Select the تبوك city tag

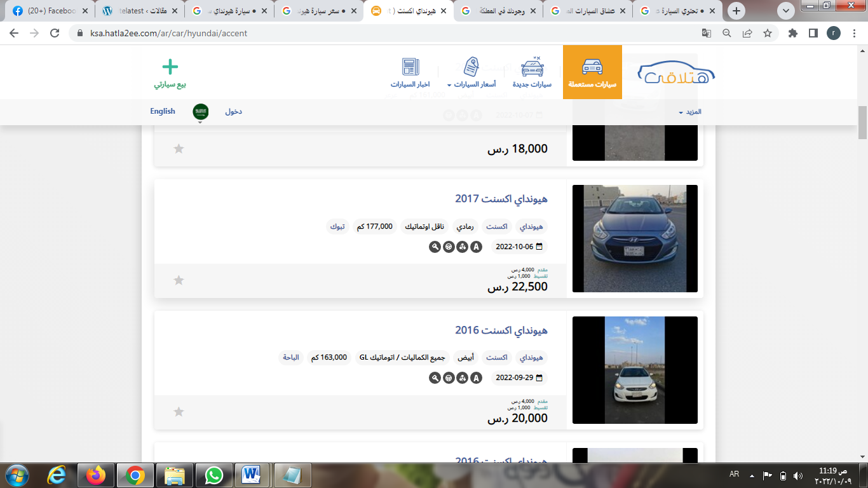coord(338,226)
